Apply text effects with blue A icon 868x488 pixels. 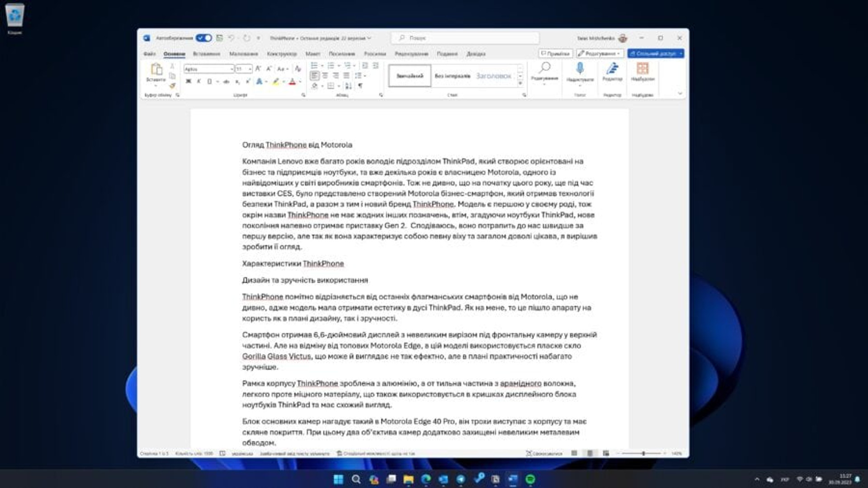[259, 82]
